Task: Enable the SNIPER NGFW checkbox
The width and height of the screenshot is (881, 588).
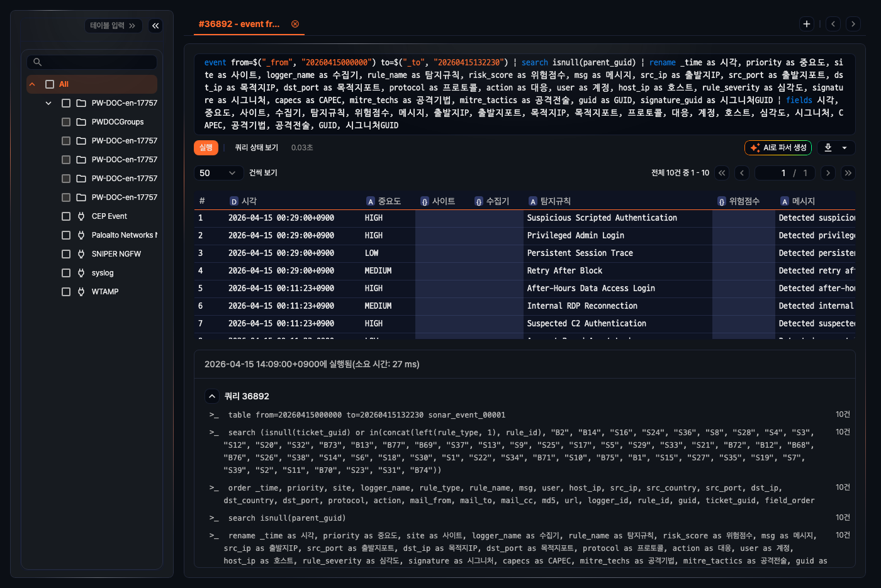Action: click(x=66, y=254)
